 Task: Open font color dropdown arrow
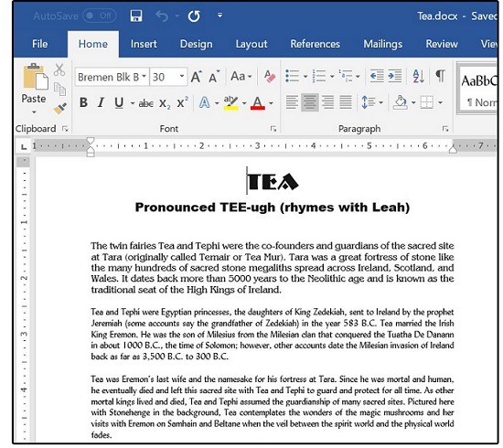pos(271,103)
